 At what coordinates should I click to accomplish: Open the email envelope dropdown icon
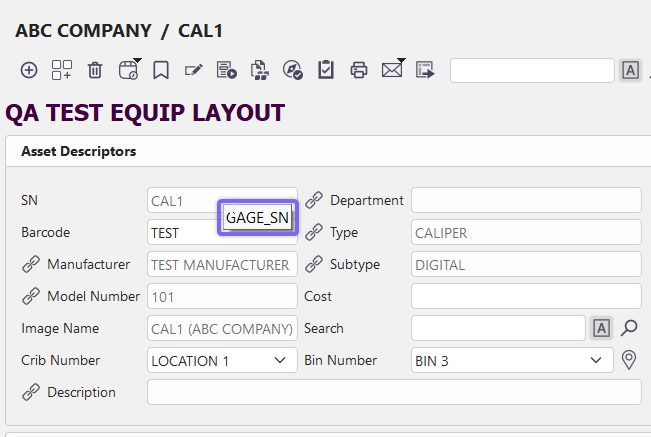392,70
